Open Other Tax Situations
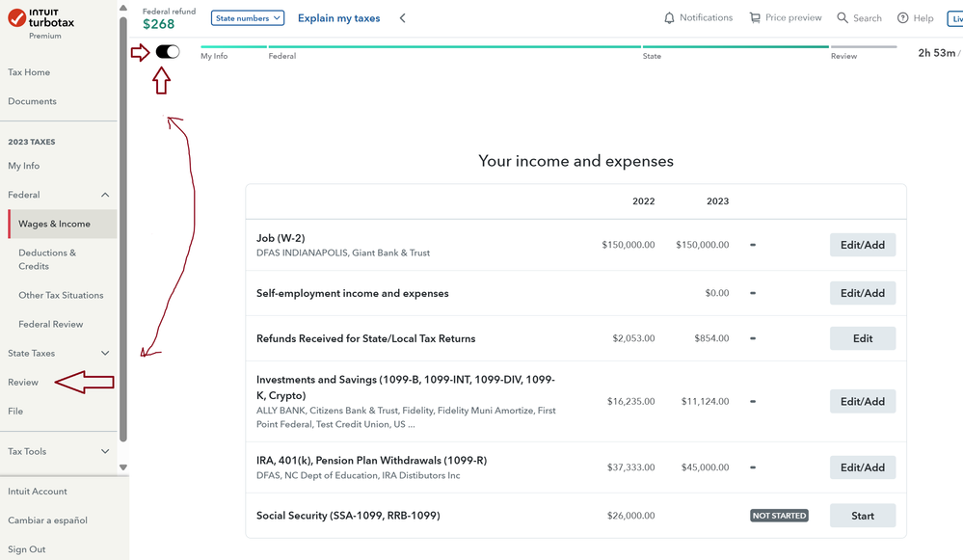Viewport: 963px width, 560px height. point(61,295)
